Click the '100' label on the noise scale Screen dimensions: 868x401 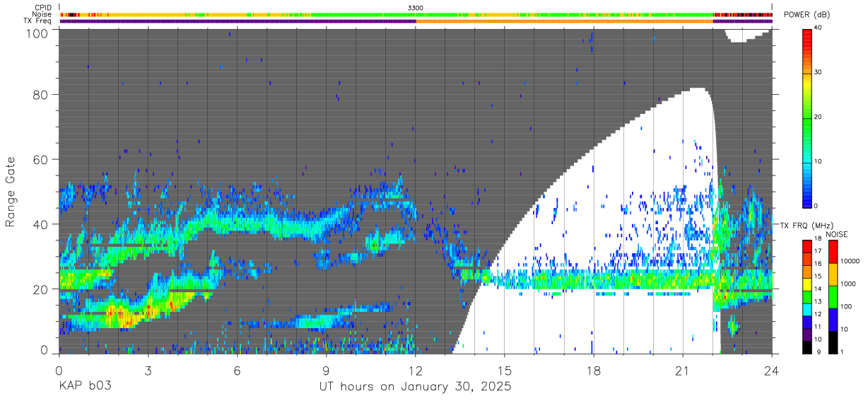point(847,306)
